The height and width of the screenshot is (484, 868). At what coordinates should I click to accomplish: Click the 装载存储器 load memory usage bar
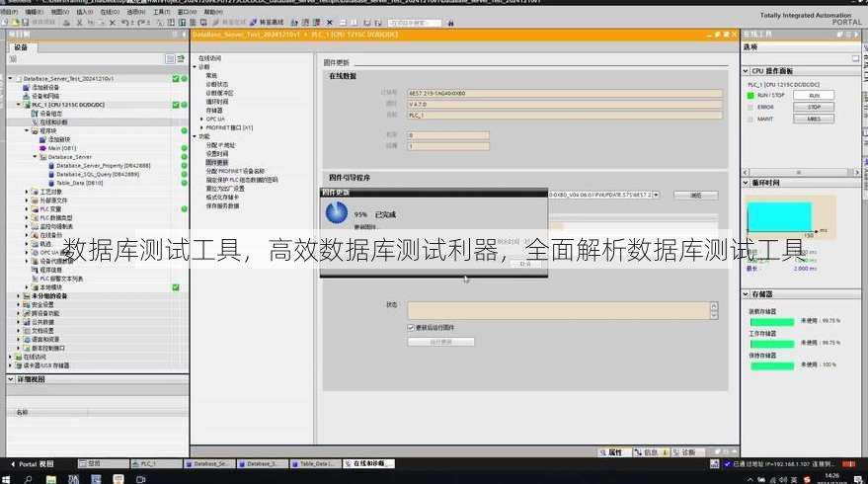click(x=771, y=322)
